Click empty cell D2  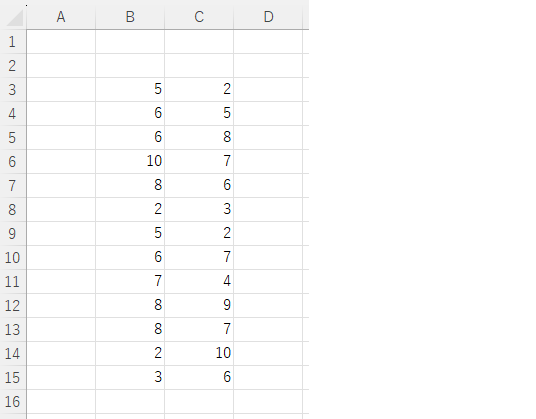[268, 66]
